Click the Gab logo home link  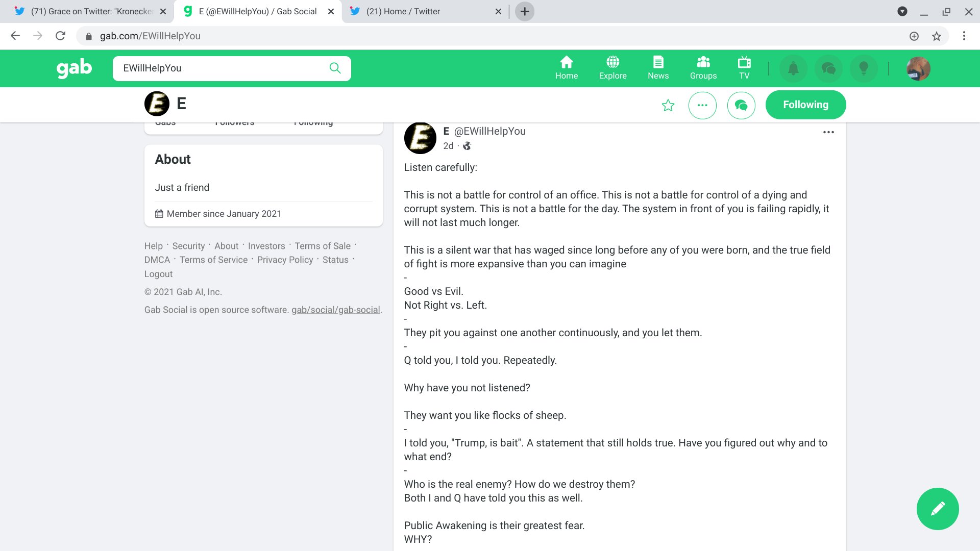point(73,68)
